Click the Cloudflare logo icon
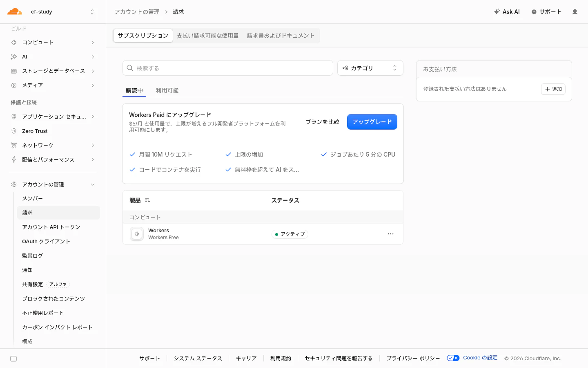588x368 pixels. click(15, 11)
